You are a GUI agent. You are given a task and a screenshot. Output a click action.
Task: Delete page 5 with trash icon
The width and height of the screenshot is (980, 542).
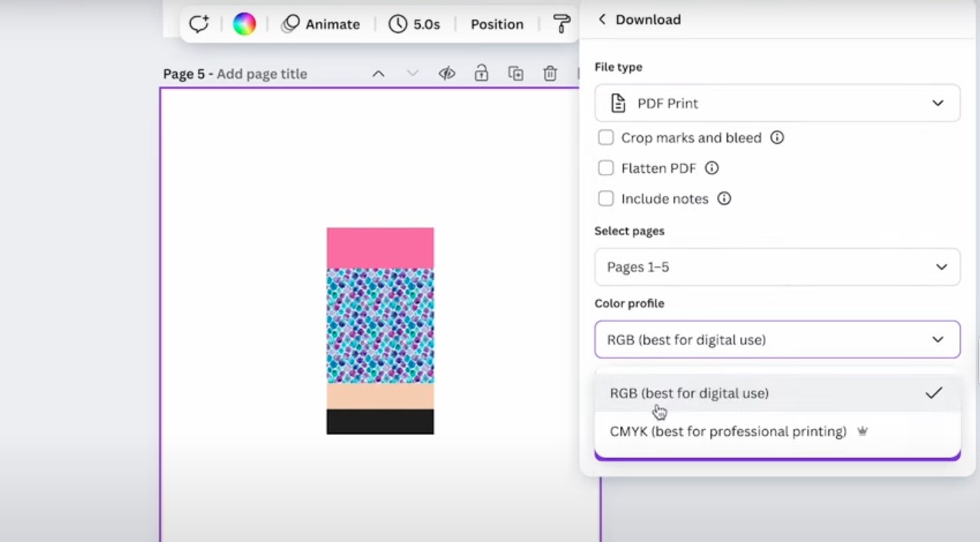click(550, 74)
